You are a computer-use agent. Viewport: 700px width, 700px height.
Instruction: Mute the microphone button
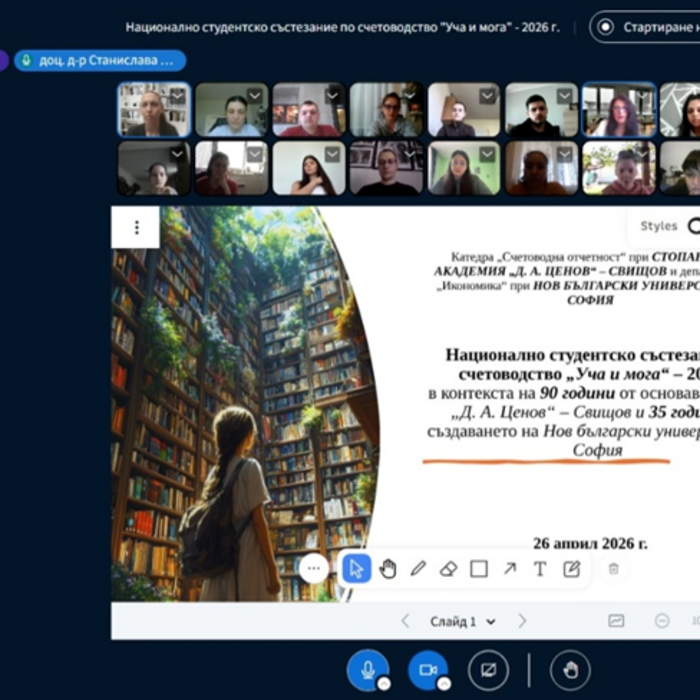(x=367, y=670)
